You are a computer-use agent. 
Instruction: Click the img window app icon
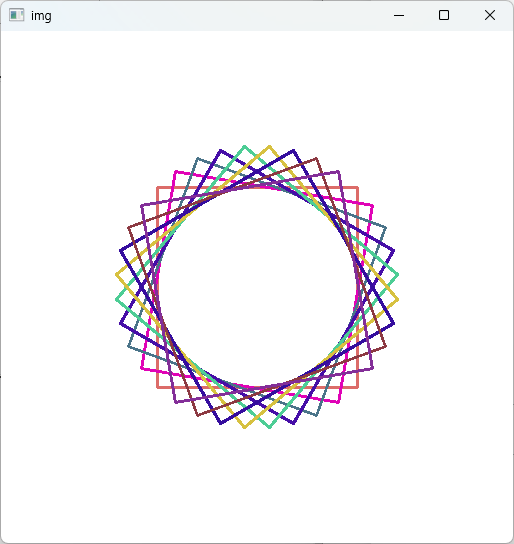[16, 15]
